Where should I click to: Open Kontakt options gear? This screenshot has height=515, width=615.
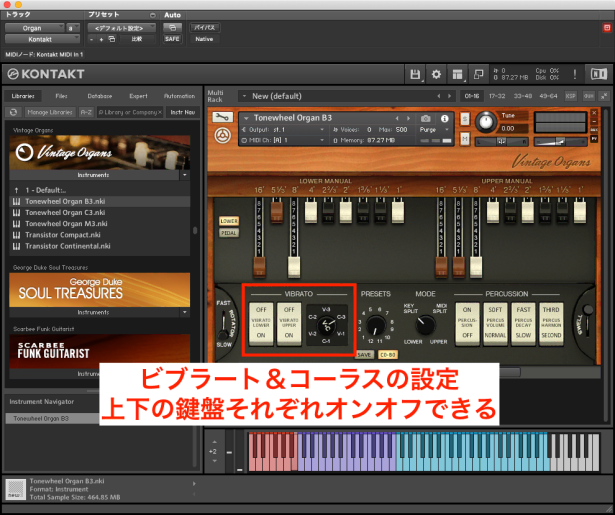point(436,74)
